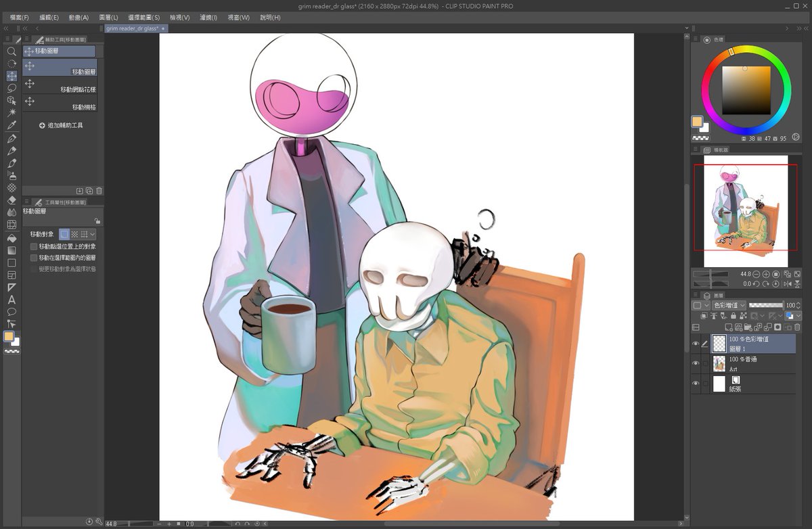Open the Sub Tool panel menu

click(x=28, y=40)
